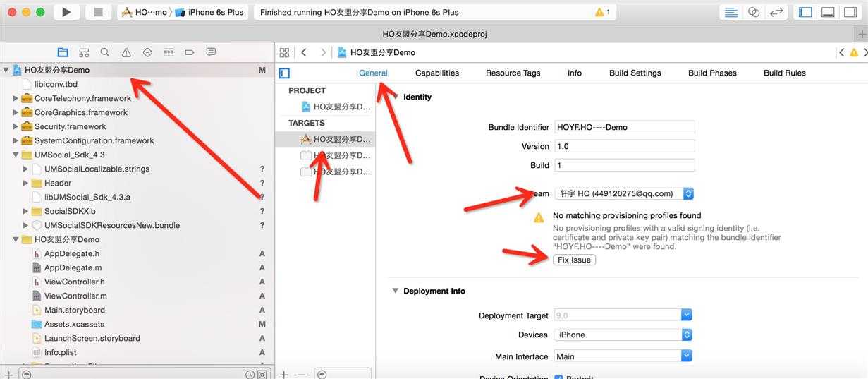Collapse the UMSocial_Sdk_4.3 group
The image size is (868, 379).
click(16, 155)
